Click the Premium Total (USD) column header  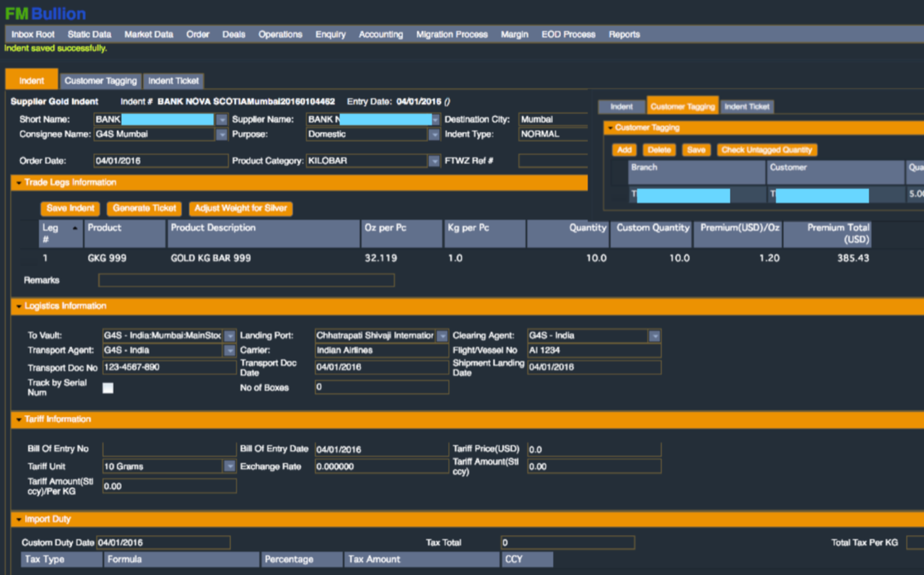pyautogui.click(x=827, y=234)
